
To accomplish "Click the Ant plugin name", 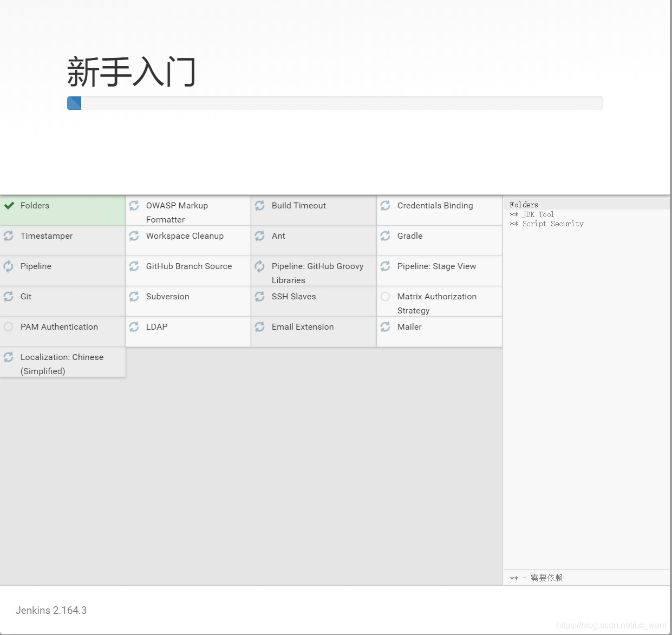I will [x=278, y=236].
